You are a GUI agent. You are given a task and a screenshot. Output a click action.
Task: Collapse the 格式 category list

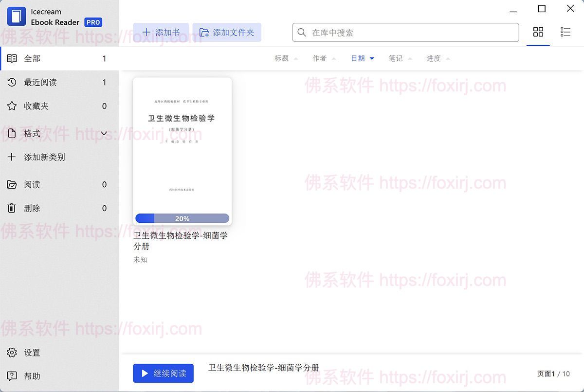104,133
